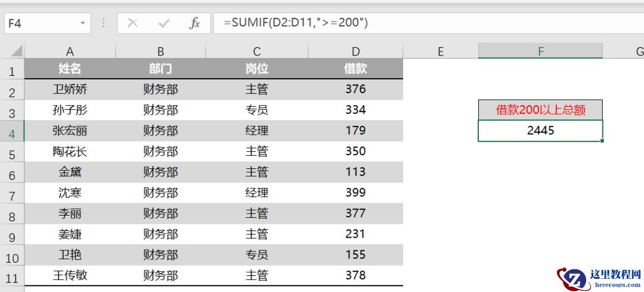Click the 借款 header cell
This screenshot has height=292, width=644.
click(x=355, y=69)
